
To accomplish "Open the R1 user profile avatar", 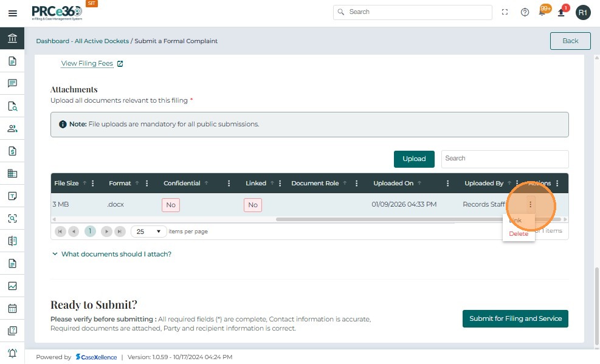I will (583, 13).
